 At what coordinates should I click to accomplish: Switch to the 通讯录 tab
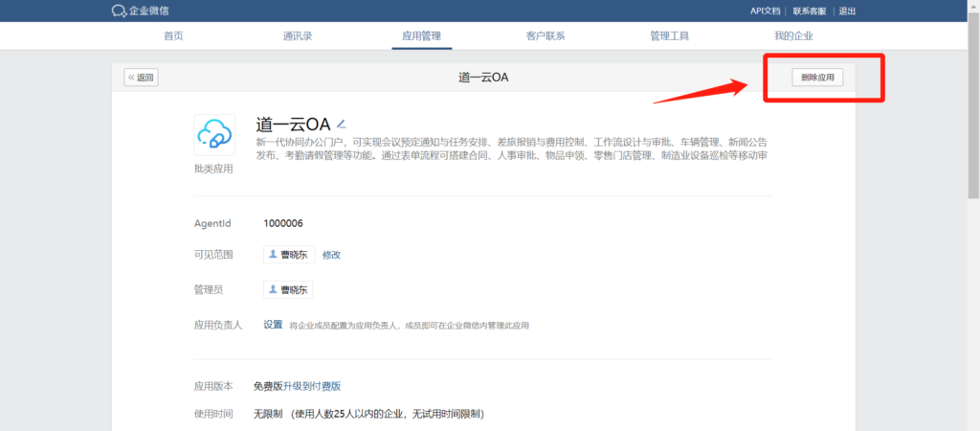pos(297,35)
